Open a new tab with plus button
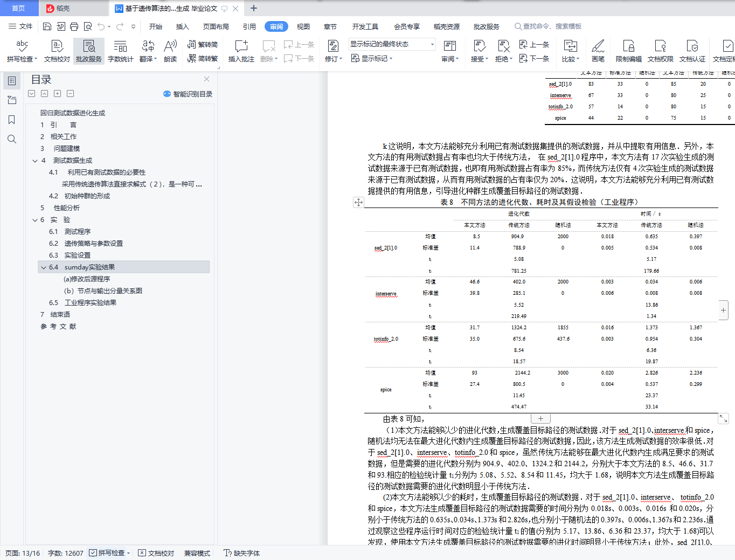Viewport: 735px width, 560px height. pyautogui.click(x=254, y=8)
